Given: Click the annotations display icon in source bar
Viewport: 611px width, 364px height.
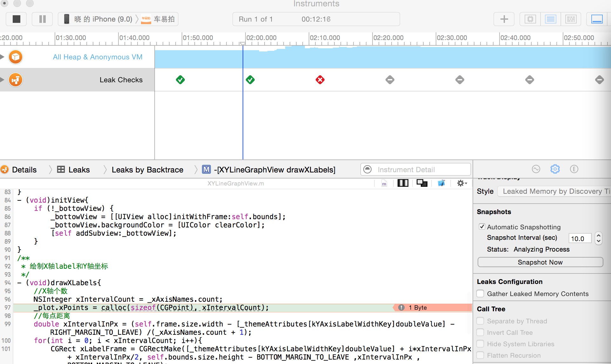Looking at the screenshot, I should point(422,183).
